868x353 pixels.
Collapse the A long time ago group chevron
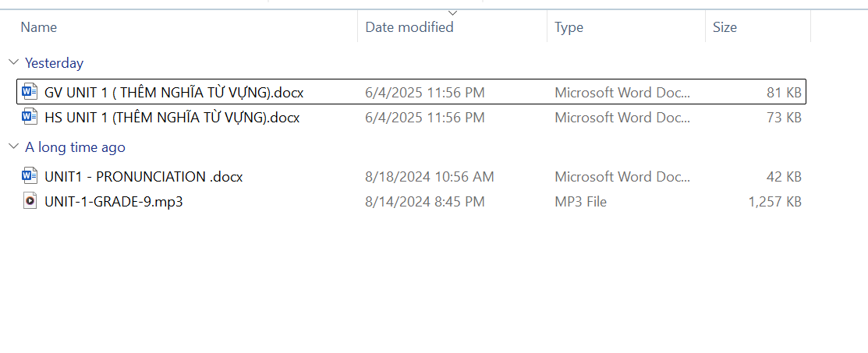(x=13, y=147)
